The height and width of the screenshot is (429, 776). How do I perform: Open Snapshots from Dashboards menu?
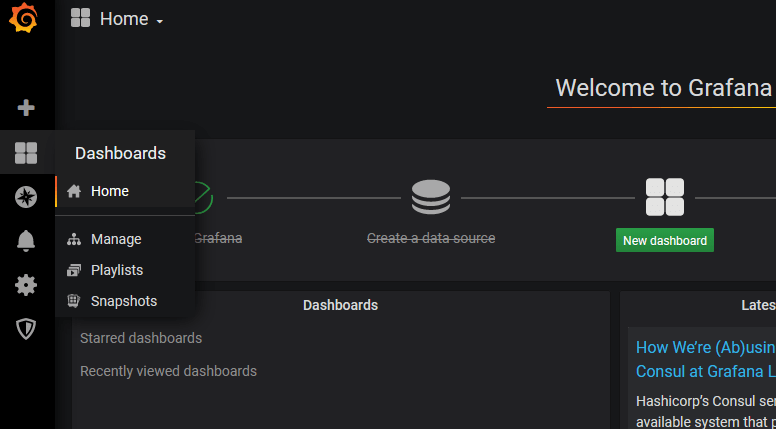coord(123,301)
